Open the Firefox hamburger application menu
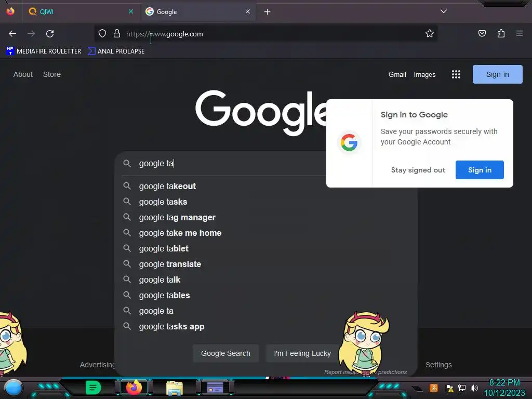Viewport: 532px width, 399px height. [x=519, y=33]
